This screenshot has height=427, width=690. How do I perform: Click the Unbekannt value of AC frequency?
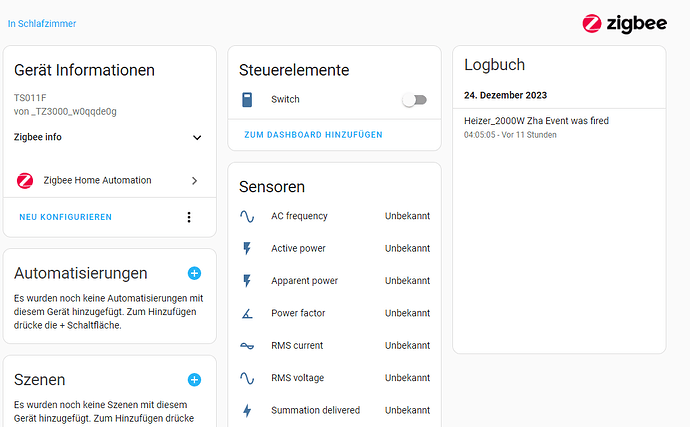(407, 216)
